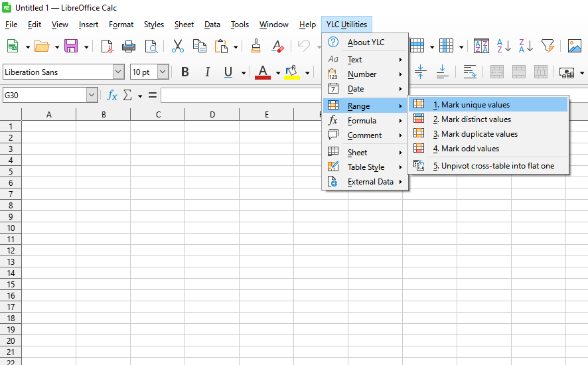
Task: Click the Insert Image icon
Action: tap(574, 46)
